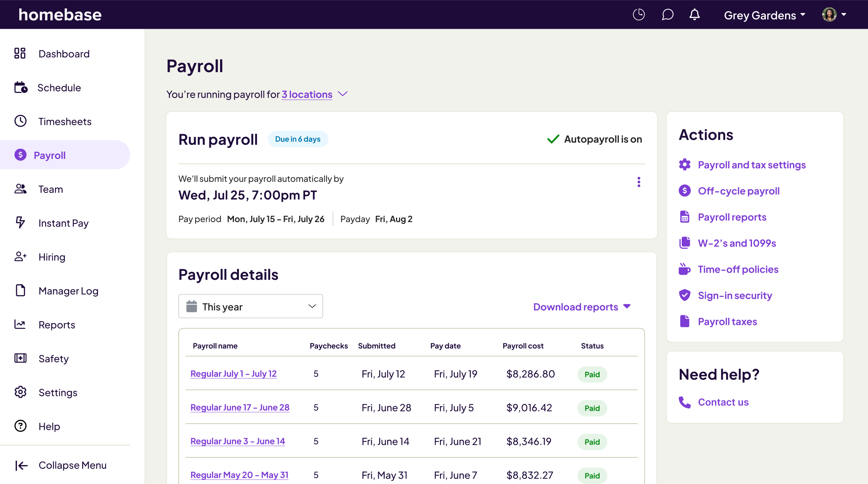Image resolution: width=868 pixels, height=484 pixels.
Task: Expand the Grey Gardens location dropdown
Action: pyautogui.click(x=764, y=15)
